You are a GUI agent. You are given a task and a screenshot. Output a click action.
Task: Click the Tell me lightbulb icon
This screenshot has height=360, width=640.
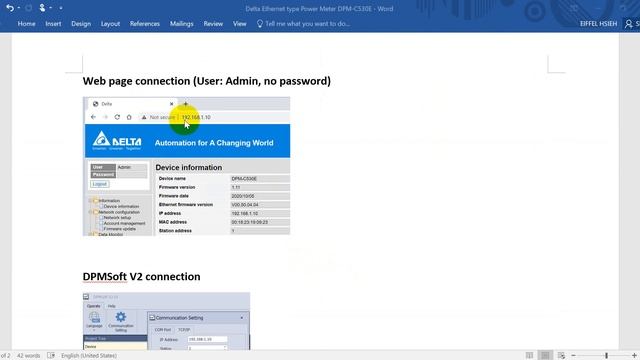[x=260, y=24]
